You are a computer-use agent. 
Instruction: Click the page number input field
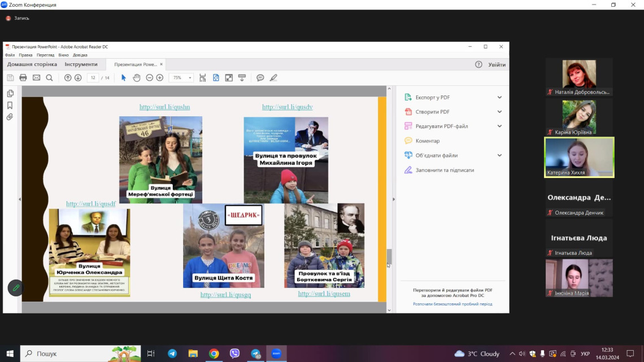click(x=93, y=78)
